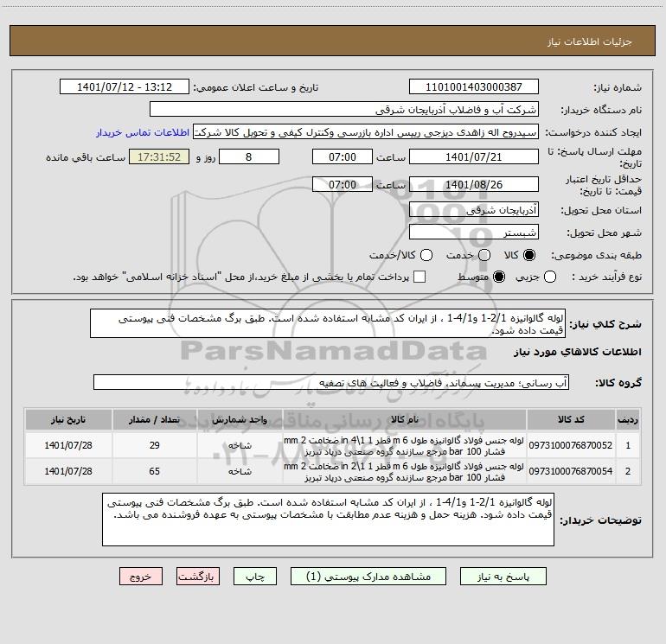Click row 1 need date 1401/07/28
The width and height of the screenshot is (666, 644).
coord(68,445)
